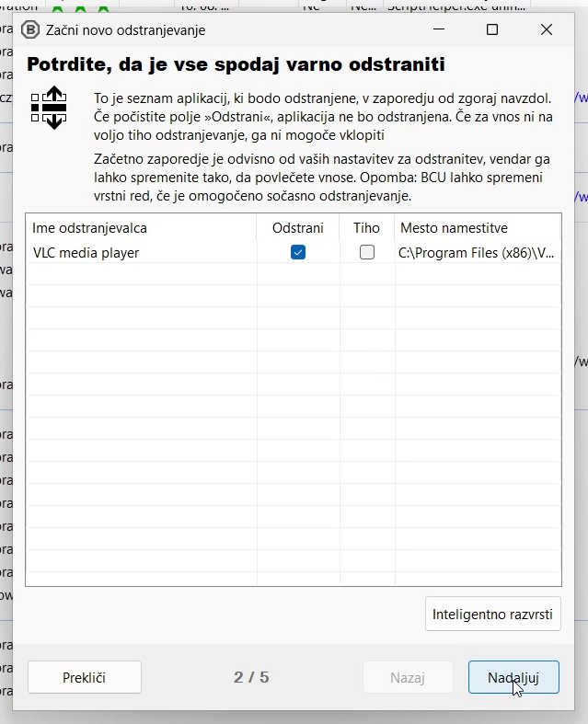Cancel the wizard with "Prekliči"

point(85,677)
